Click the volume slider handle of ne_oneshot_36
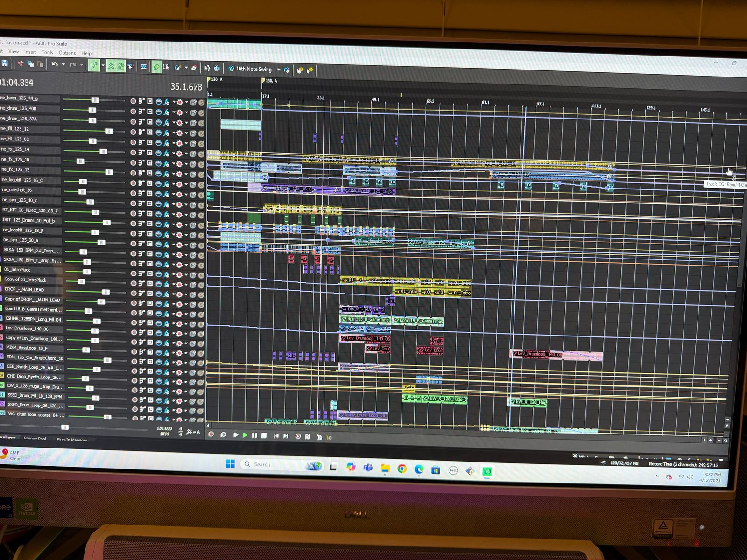 pyautogui.click(x=82, y=191)
